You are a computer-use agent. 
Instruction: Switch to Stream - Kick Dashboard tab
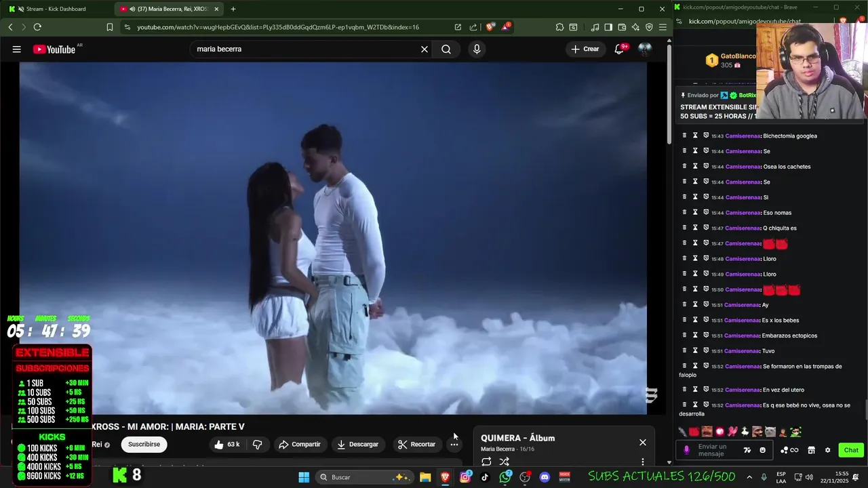(58, 9)
